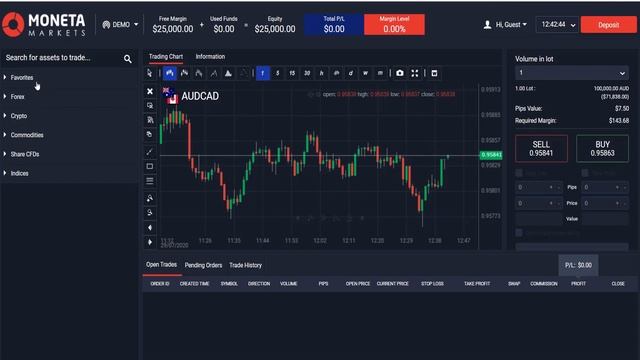Set chart timeframe to 15 minutes

tap(292, 73)
